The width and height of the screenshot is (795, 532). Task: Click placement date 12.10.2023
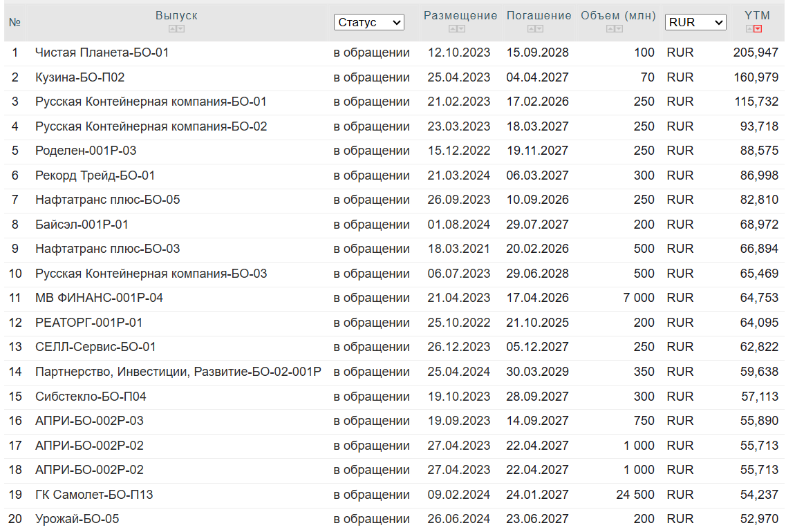459,53
